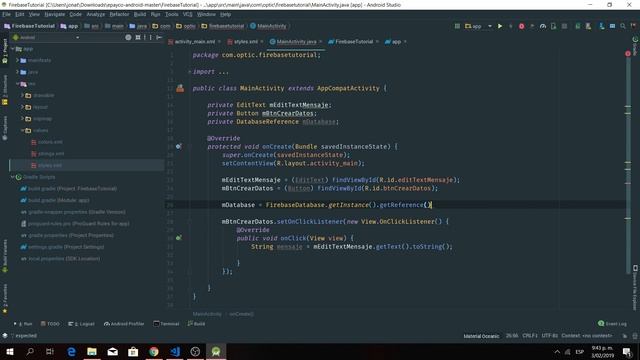Click the gutter icon beside the onClick method
The width and height of the screenshot is (640, 360).
[179, 238]
